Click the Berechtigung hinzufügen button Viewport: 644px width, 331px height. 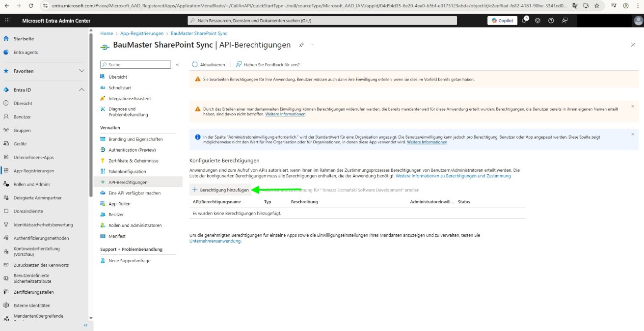tap(220, 190)
